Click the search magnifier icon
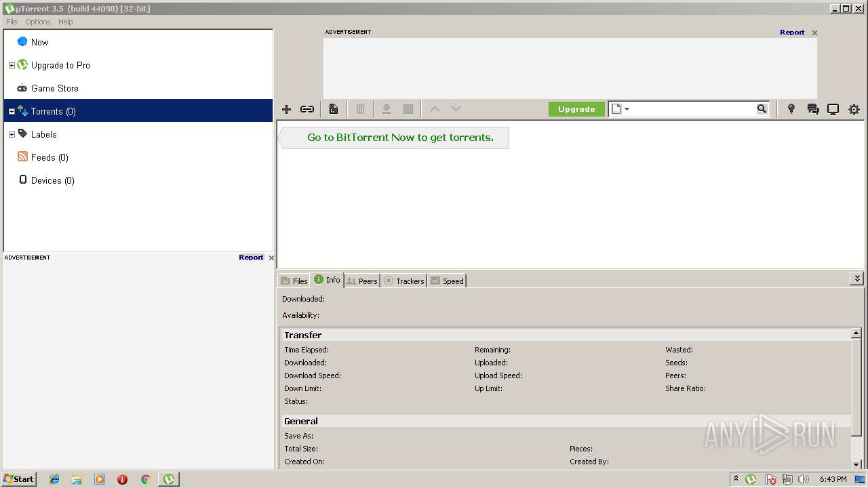This screenshot has height=488, width=868. [762, 108]
